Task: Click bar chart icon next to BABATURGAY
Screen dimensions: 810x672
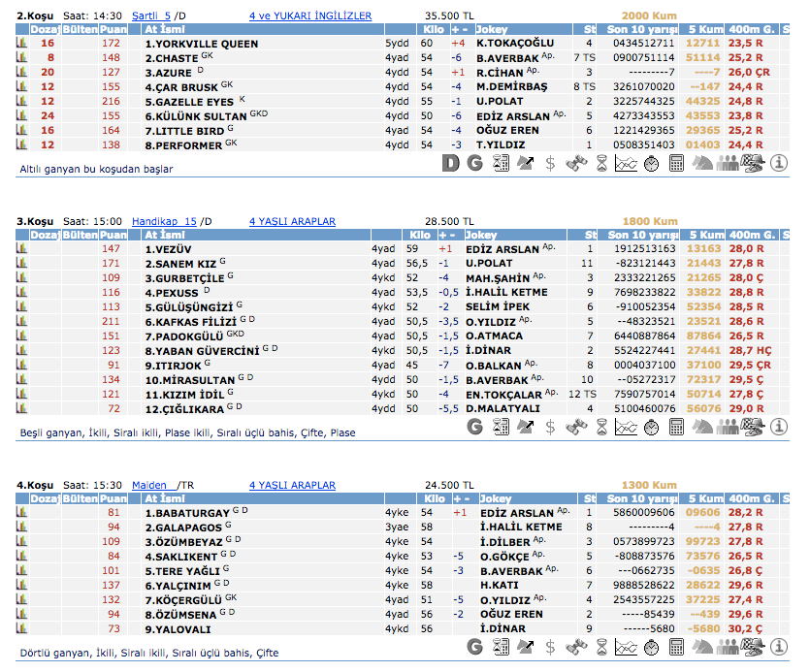Action: click(21, 512)
